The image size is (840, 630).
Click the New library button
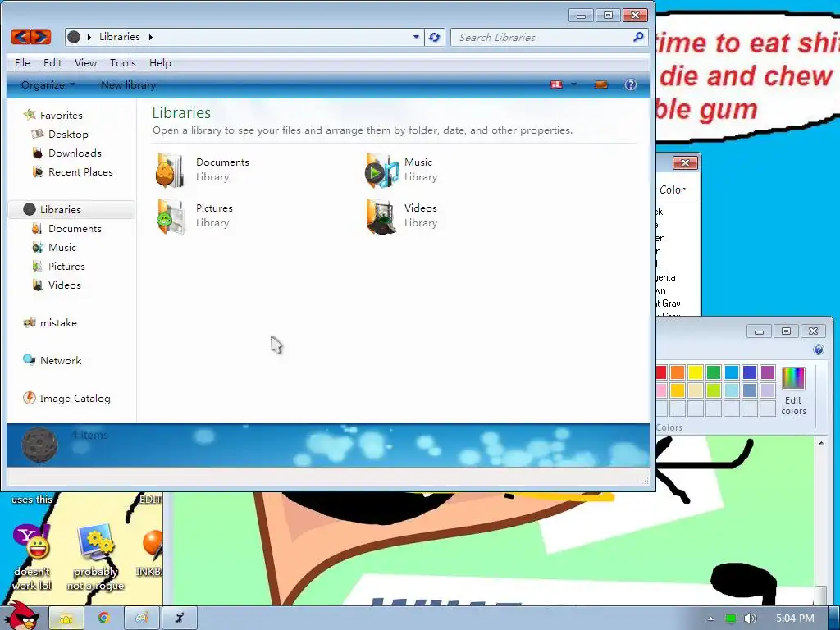click(128, 84)
